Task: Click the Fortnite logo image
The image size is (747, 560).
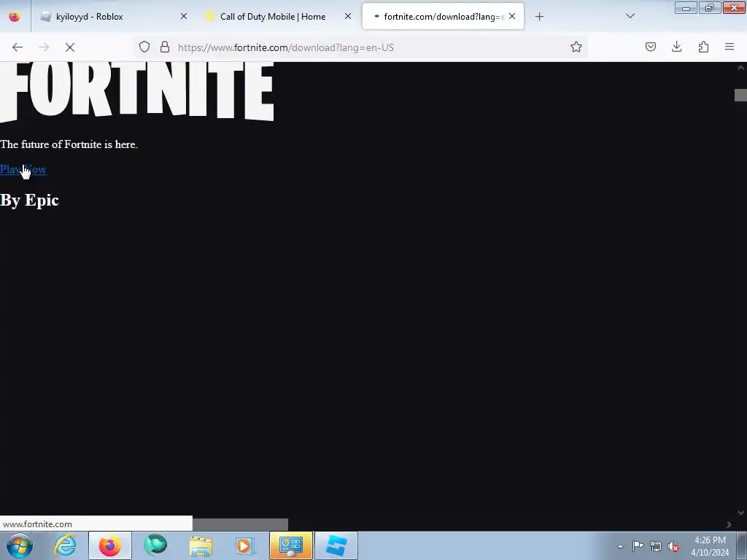Action: [x=136, y=91]
